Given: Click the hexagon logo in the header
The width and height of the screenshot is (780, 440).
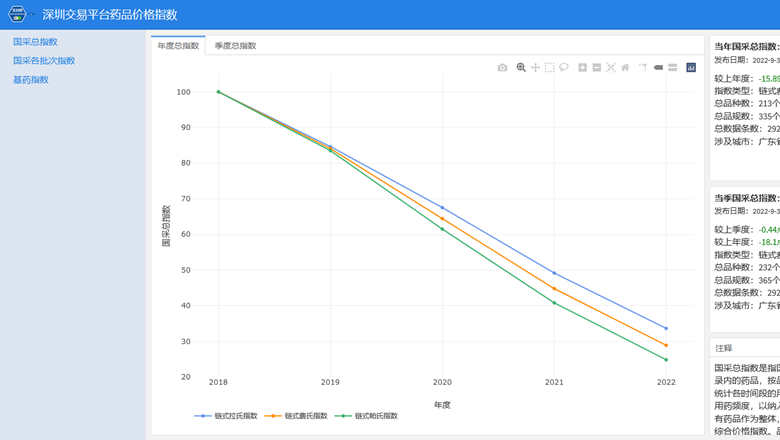Looking at the screenshot, I should point(17,15).
